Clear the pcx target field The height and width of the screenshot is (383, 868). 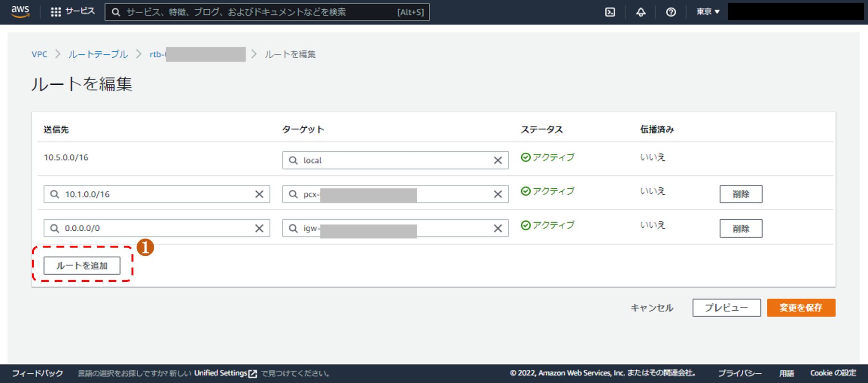[x=498, y=194]
